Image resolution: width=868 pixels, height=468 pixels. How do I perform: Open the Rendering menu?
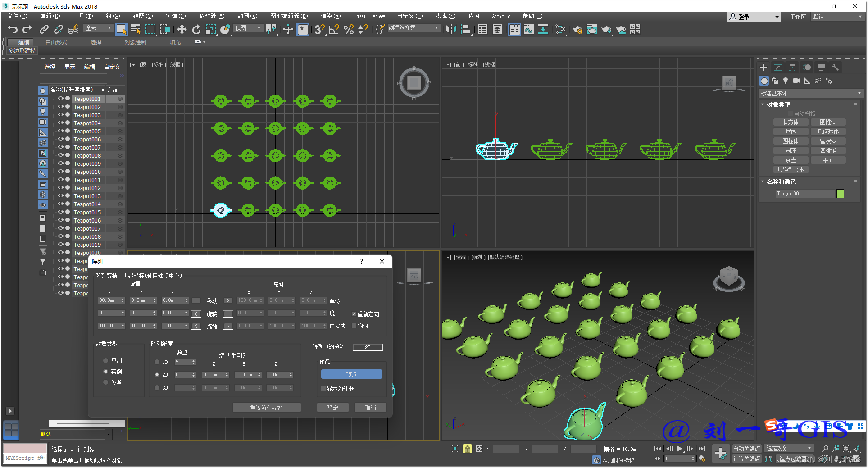[x=331, y=16]
